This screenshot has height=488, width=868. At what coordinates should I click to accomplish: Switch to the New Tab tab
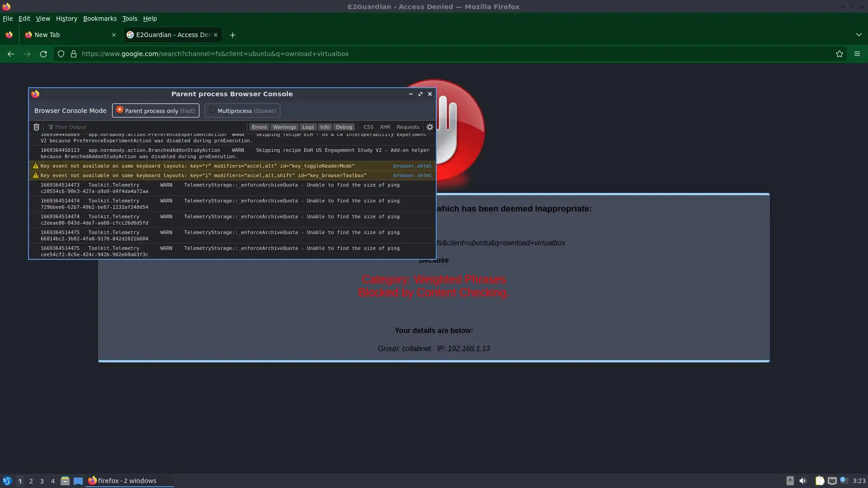click(x=68, y=35)
